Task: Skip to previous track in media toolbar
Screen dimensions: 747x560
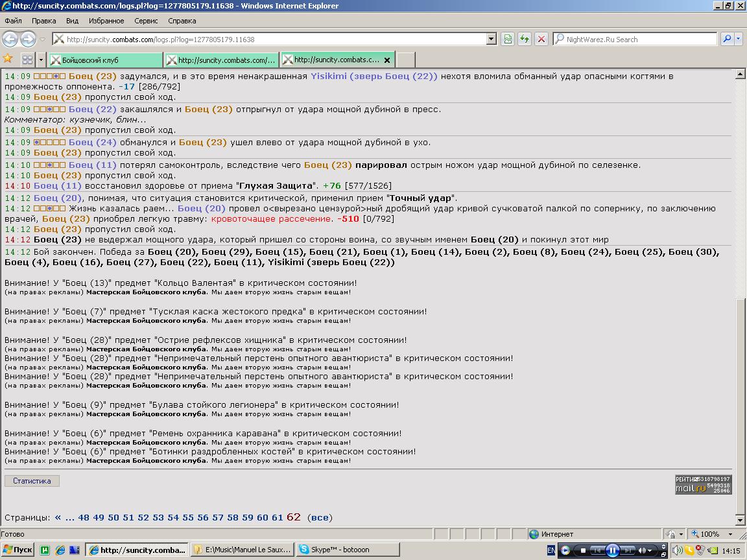Action: (x=597, y=550)
